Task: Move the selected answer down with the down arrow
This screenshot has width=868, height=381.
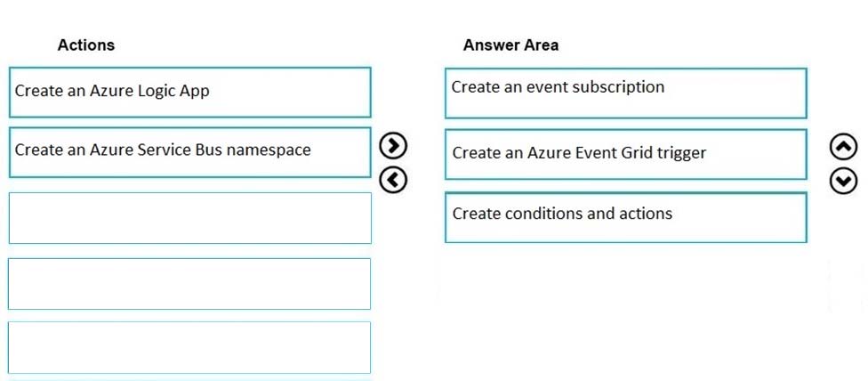Action: tap(844, 181)
